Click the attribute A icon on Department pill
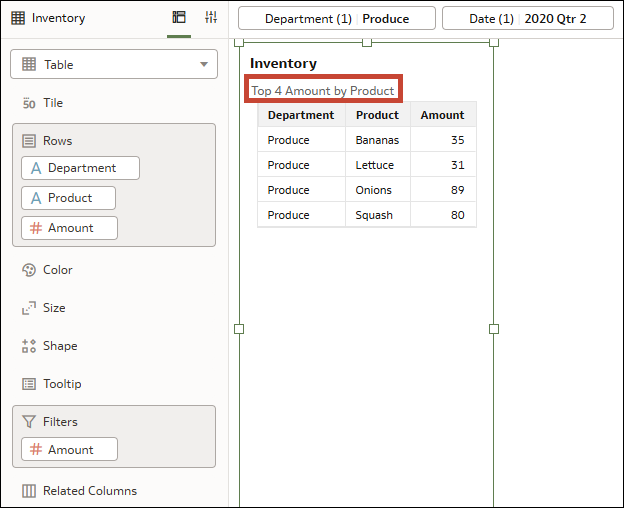 [36, 168]
